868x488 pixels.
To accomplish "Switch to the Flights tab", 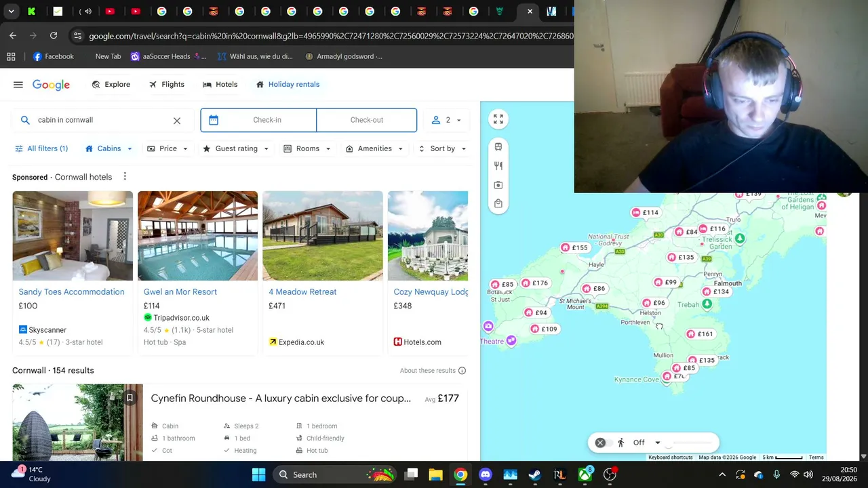I will (x=167, y=85).
